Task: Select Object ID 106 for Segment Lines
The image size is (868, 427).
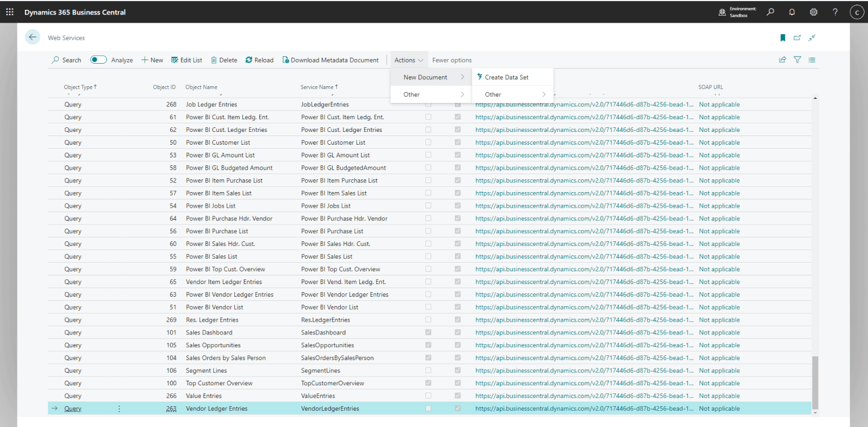Action: 171,370
